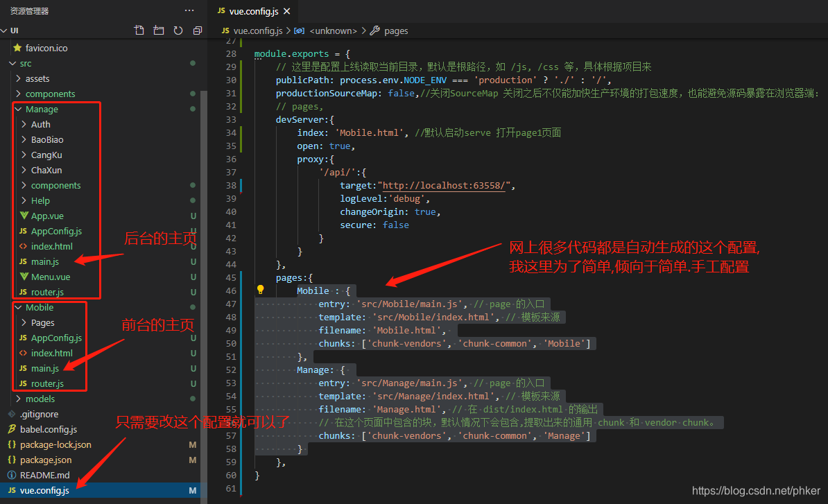Open babel.config.js file
828x504 pixels.
point(49,429)
